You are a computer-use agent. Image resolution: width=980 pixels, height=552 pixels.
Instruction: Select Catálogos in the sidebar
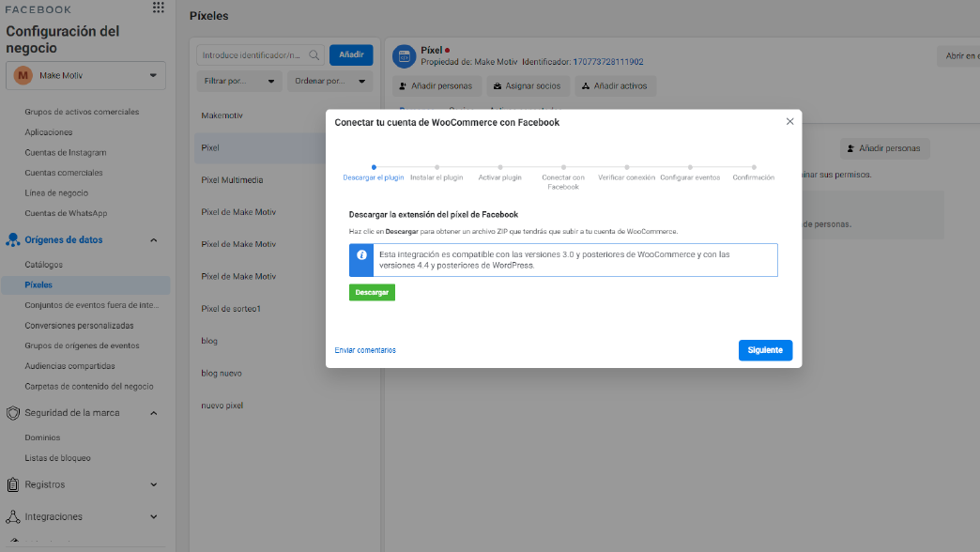tap(43, 265)
